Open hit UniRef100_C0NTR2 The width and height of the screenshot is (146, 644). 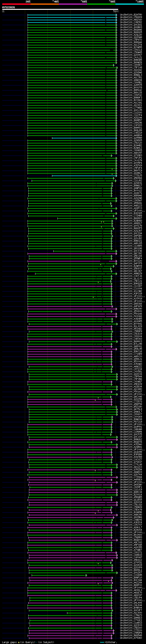pos(131,22)
